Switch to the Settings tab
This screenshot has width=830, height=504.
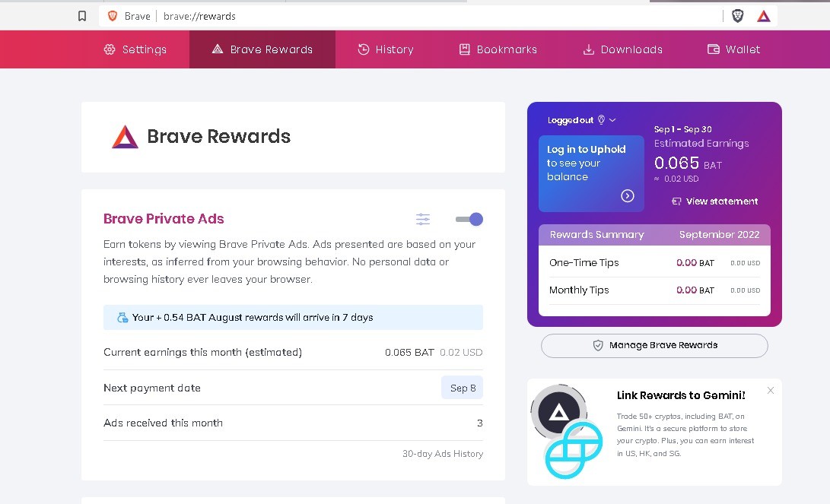coord(135,49)
